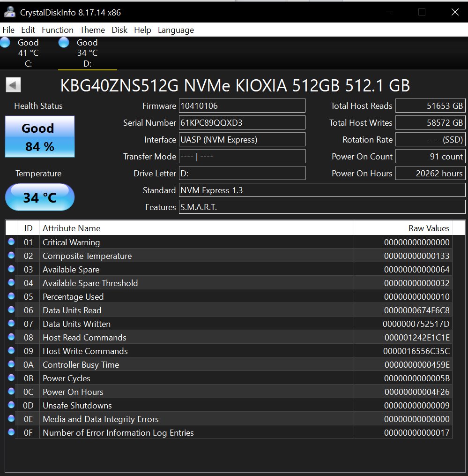Click the Percentage Used status indicator
This screenshot has width=468, height=476.
pos(11,296)
